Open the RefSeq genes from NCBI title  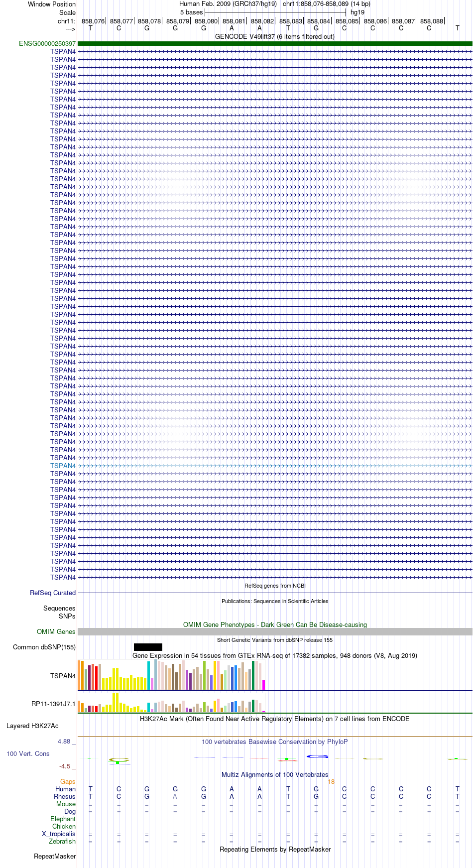pos(275,586)
